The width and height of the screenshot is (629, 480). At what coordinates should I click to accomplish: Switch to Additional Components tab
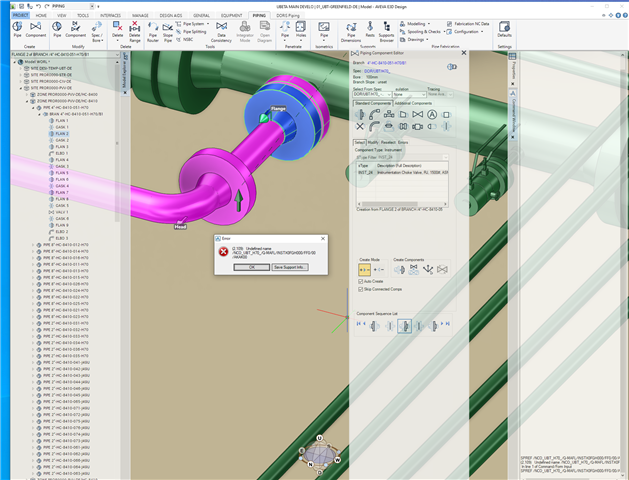[413, 103]
